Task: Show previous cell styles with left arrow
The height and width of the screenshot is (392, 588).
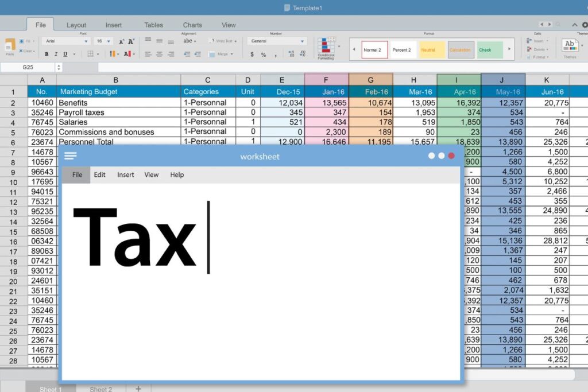Action: click(354, 49)
